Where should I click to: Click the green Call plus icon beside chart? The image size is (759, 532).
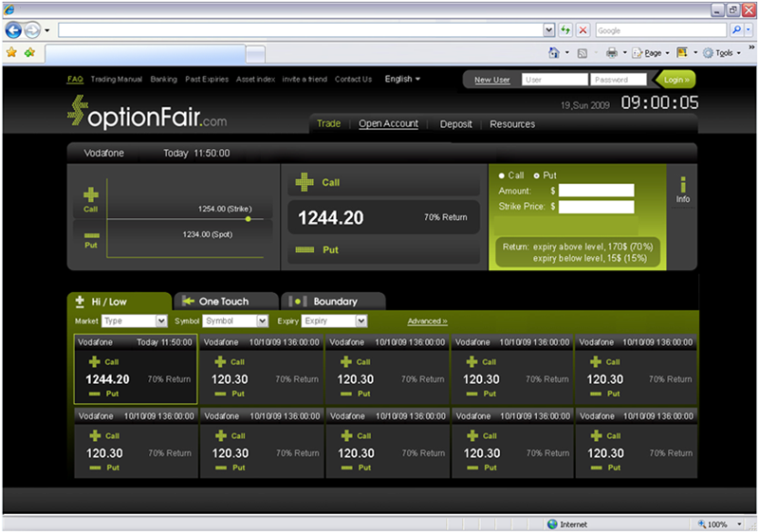tap(90, 194)
